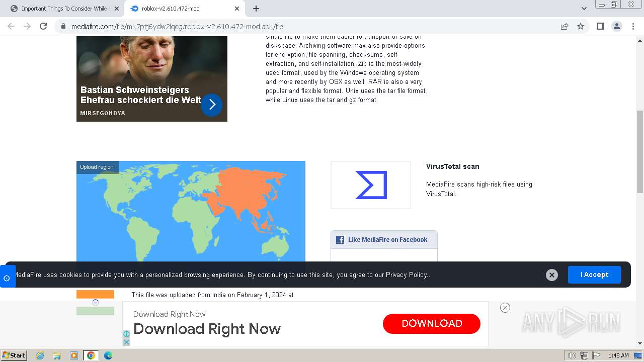This screenshot has height=362, width=644.
Task: Launch Internet Explorer from taskbar
Action: click(x=40, y=355)
